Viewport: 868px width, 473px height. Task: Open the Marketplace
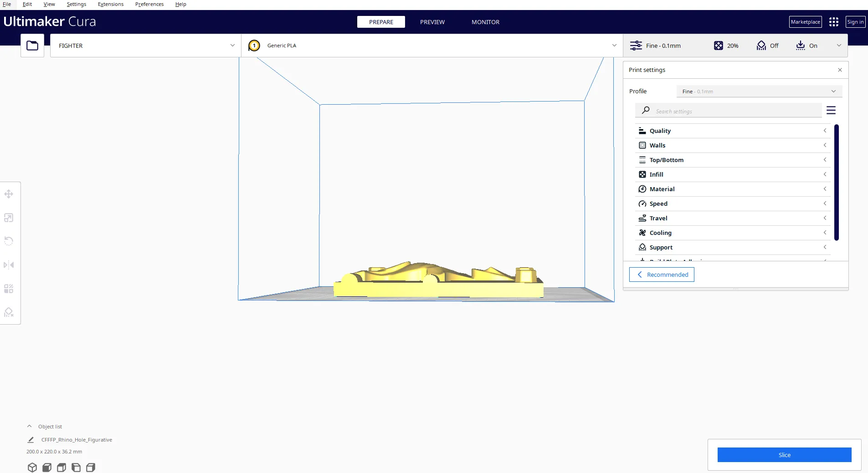pos(805,22)
